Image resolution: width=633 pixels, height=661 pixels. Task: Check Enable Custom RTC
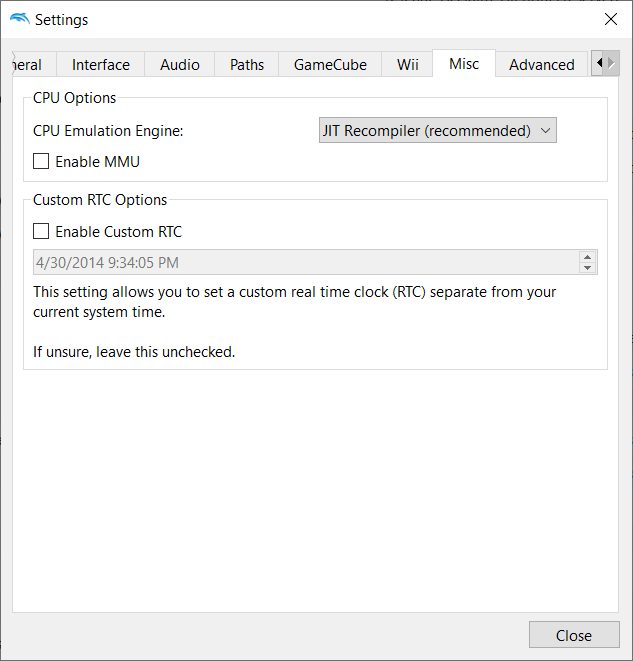point(41,231)
